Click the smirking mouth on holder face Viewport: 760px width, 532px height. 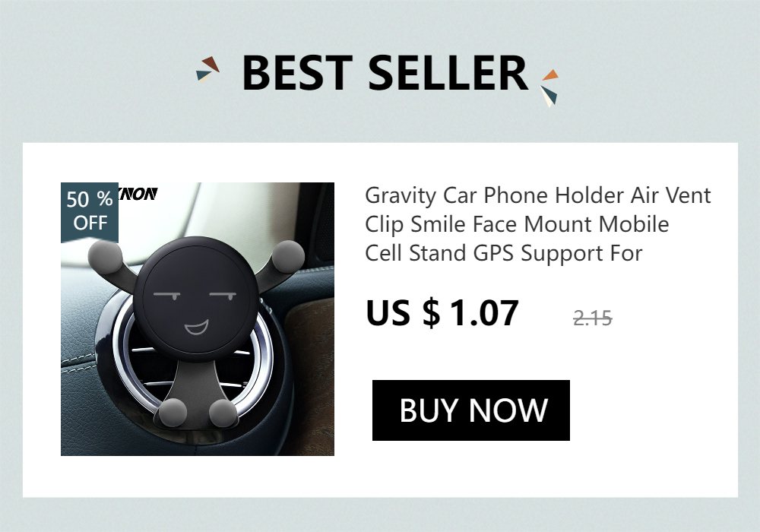point(196,328)
